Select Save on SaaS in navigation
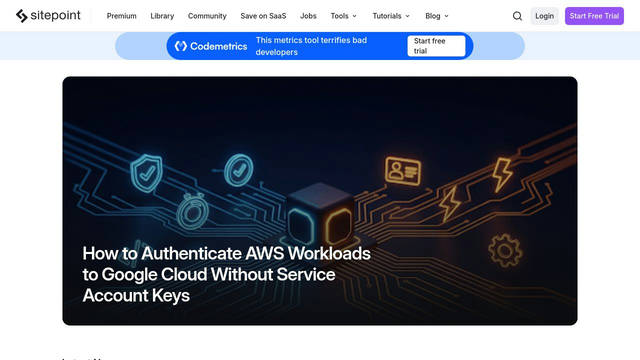This screenshot has height=360, width=640. click(263, 16)
